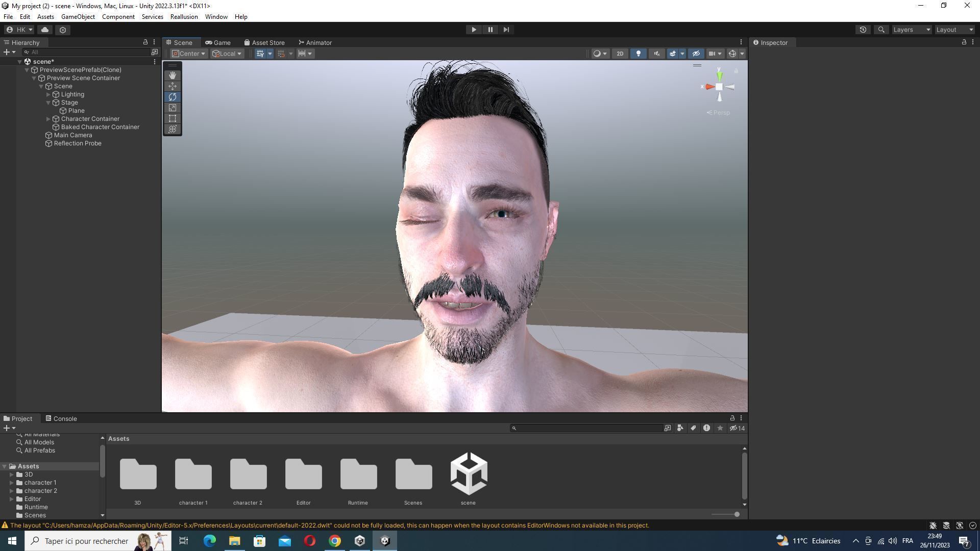Switch to the Console tab

[x=61, y=418]
